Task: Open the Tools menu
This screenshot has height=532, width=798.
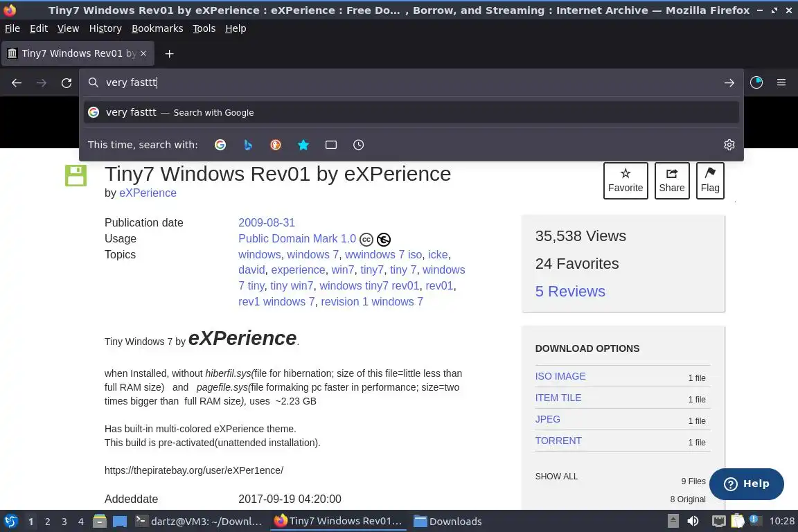Action: click(x=204, y=28)
